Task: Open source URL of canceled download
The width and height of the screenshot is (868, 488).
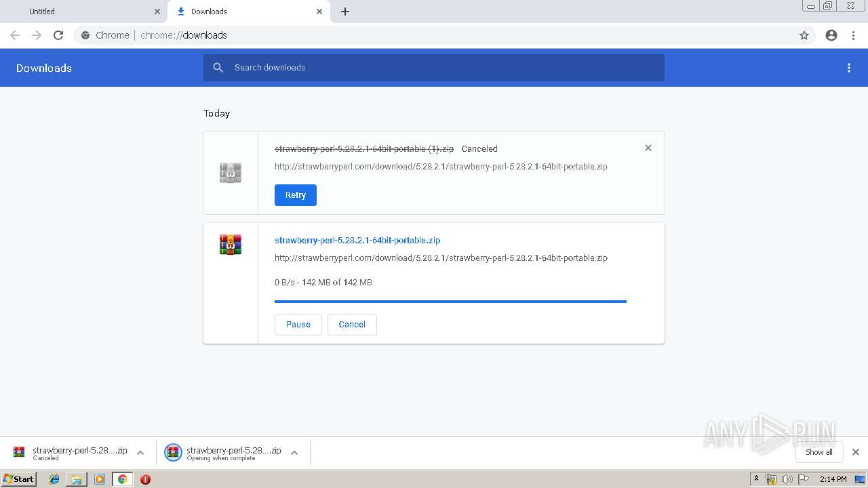Action: tap(441, 166)
